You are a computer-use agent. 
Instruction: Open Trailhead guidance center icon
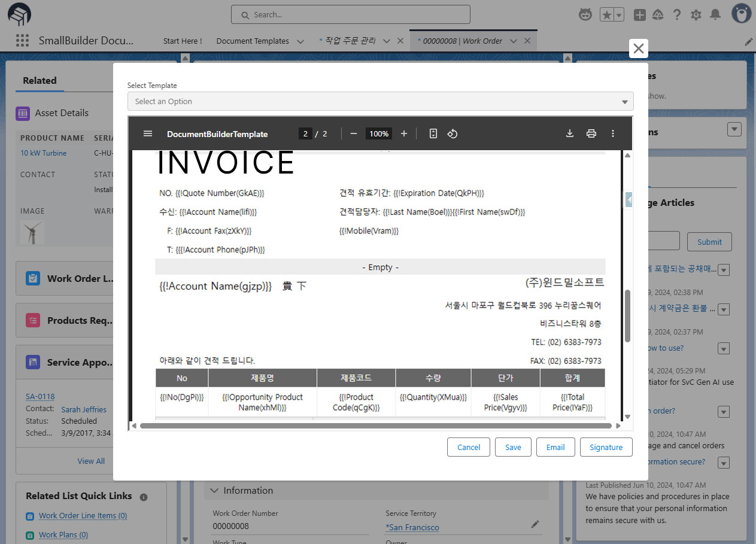[x=658, y=15]
